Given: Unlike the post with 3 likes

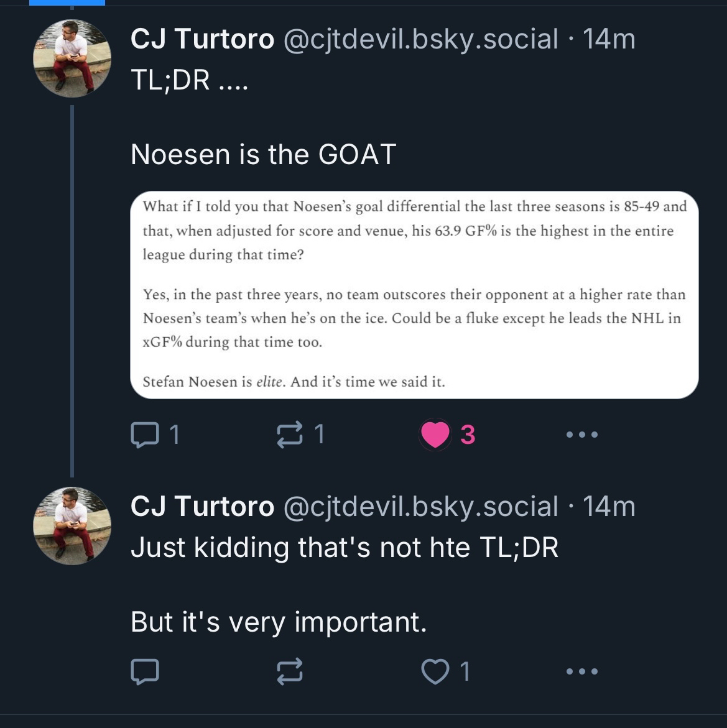Looking at the screenshot, I should click(435, 435).
